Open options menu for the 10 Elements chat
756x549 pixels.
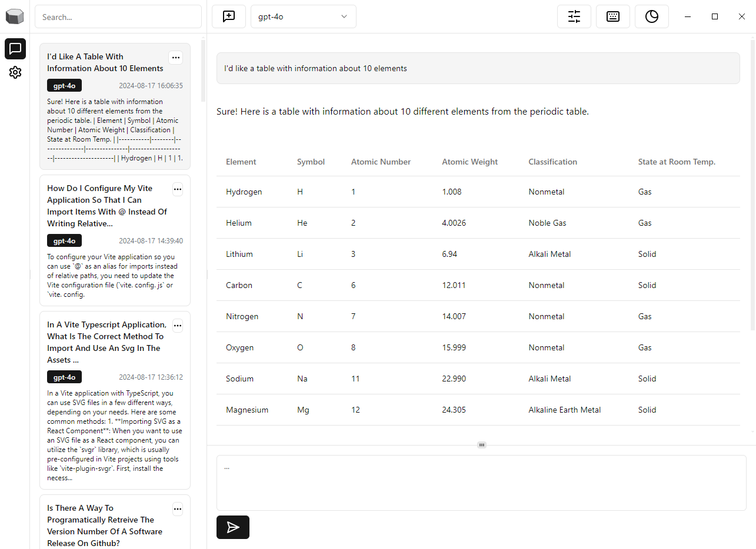pyautogui.click(x=175, y=57)
